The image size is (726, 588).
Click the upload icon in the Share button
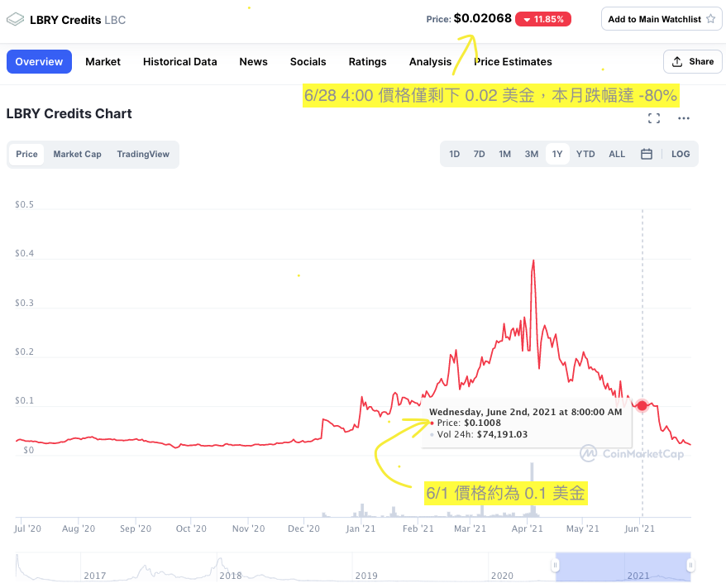point(677,61)
